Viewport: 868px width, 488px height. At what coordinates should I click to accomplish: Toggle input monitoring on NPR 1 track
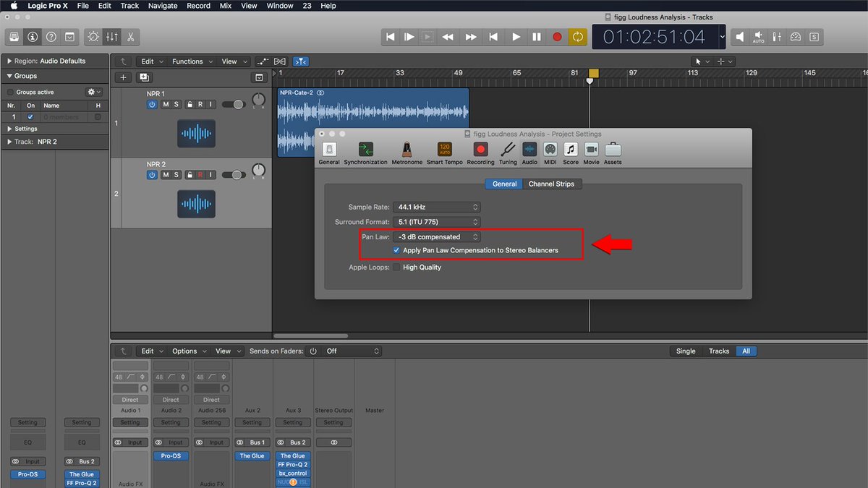click(x=210, y=105)
